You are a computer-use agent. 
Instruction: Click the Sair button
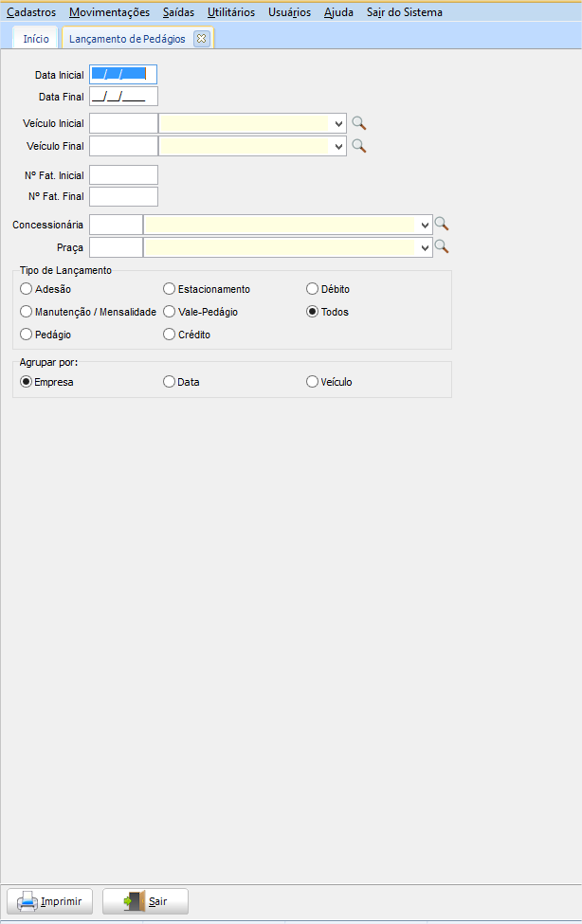pos(145,901)
